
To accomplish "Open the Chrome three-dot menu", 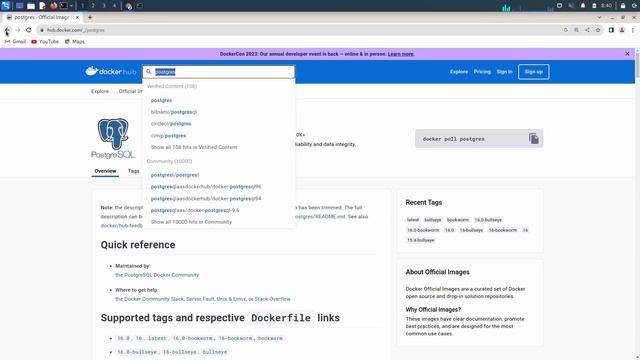I will [x=633, y=30].
